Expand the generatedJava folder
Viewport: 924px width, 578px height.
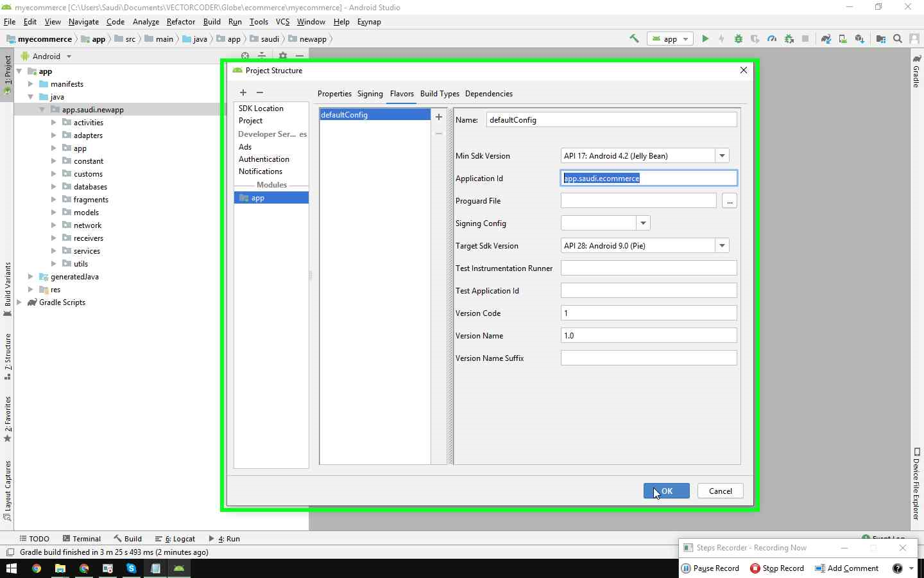(x=30, y=276)
